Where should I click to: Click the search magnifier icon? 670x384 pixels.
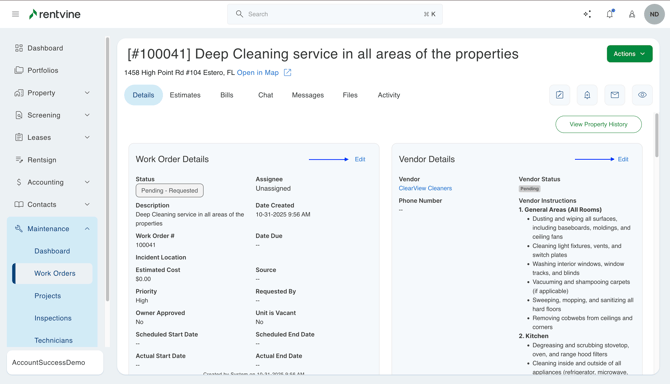tap(239, 14)
